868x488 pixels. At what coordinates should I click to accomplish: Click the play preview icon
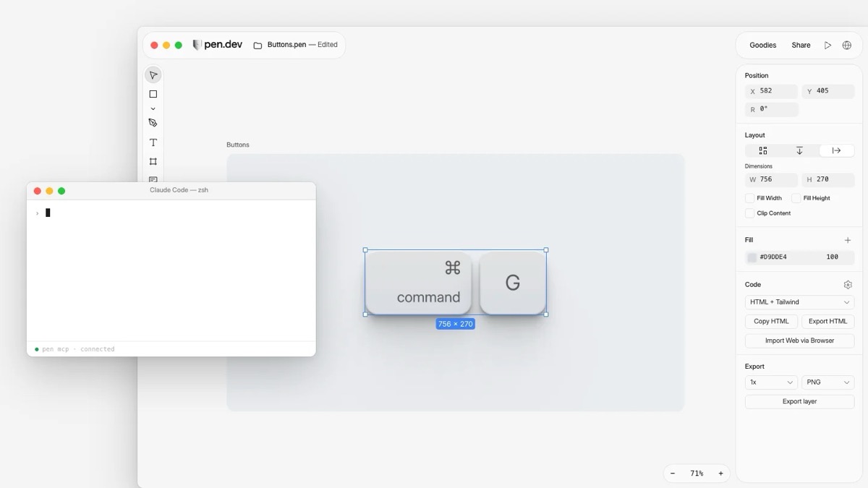point(827,45)
